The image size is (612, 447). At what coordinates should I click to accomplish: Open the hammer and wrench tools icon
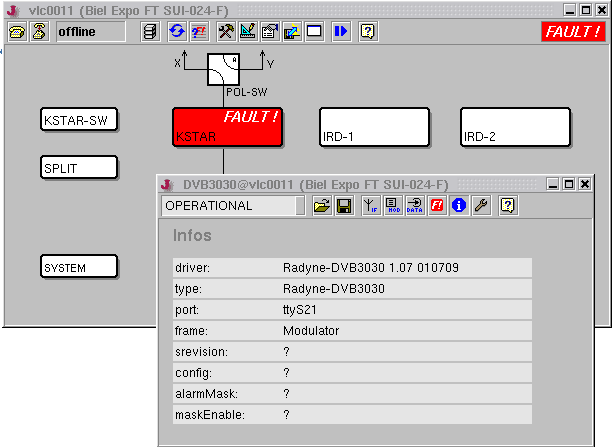pos(226,31)
